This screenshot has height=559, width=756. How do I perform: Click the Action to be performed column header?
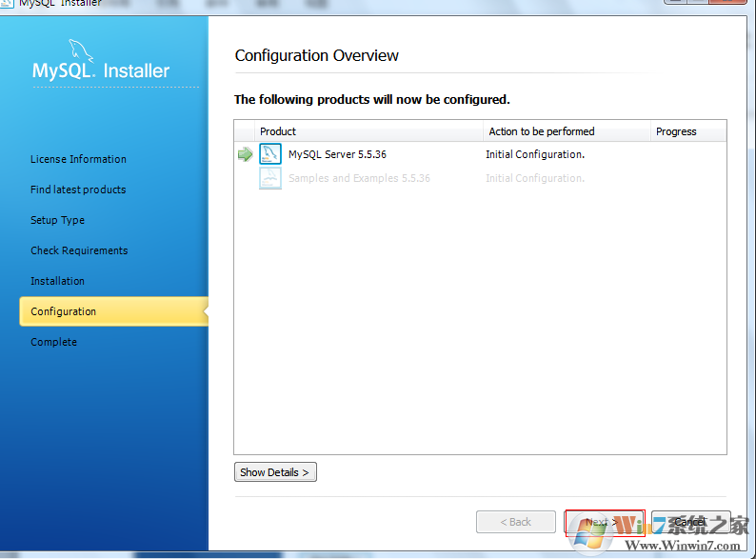click(567, 131)
